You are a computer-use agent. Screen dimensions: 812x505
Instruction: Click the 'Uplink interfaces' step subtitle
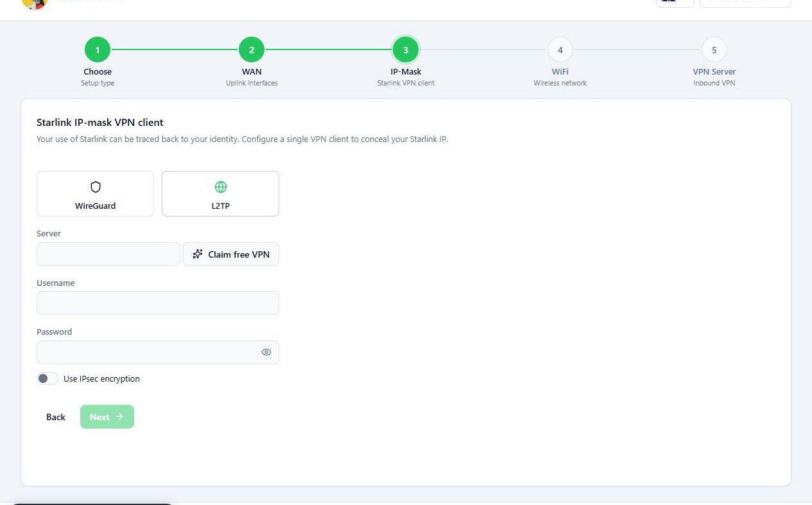[x=252, y=83]
